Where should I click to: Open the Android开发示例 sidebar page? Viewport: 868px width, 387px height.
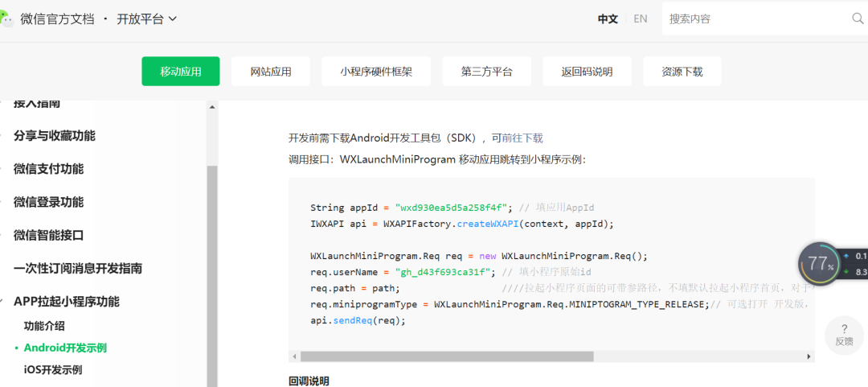[x=65, y=348]
